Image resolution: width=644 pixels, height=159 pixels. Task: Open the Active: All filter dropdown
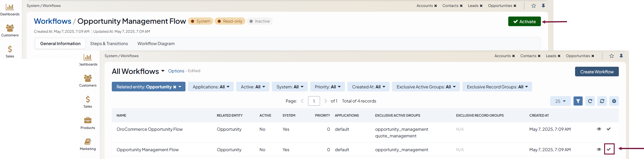pyautogui.click(x=253, y=87)
